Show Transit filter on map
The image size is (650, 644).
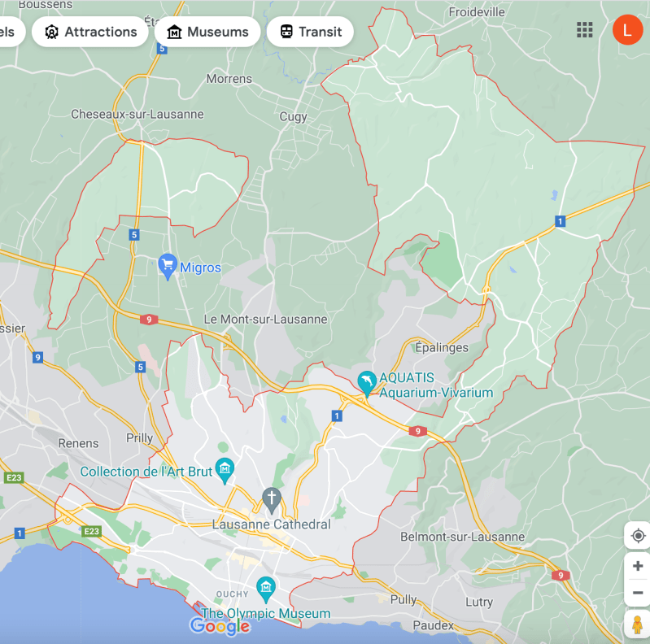pyautogui.click(x=310, y=32)
